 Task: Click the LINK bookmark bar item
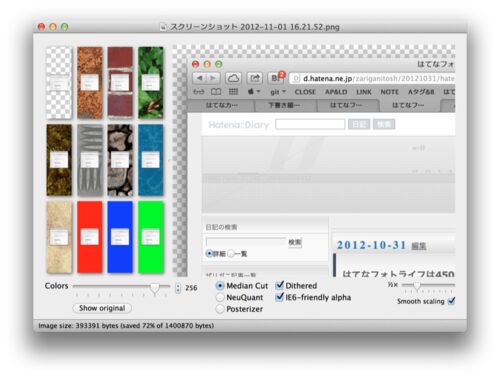[364, 92]
